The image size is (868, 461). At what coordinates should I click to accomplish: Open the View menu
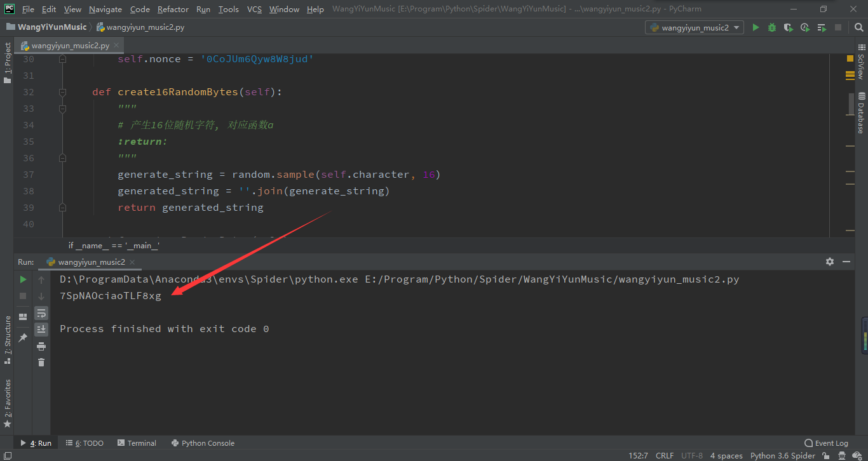pyautogui.click(x=72, y=9)
